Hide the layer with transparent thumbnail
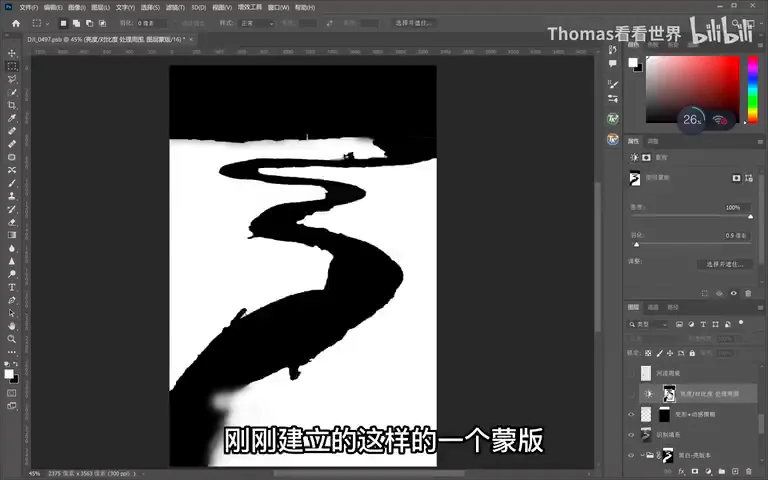768x480 pixels. [631, 414]
